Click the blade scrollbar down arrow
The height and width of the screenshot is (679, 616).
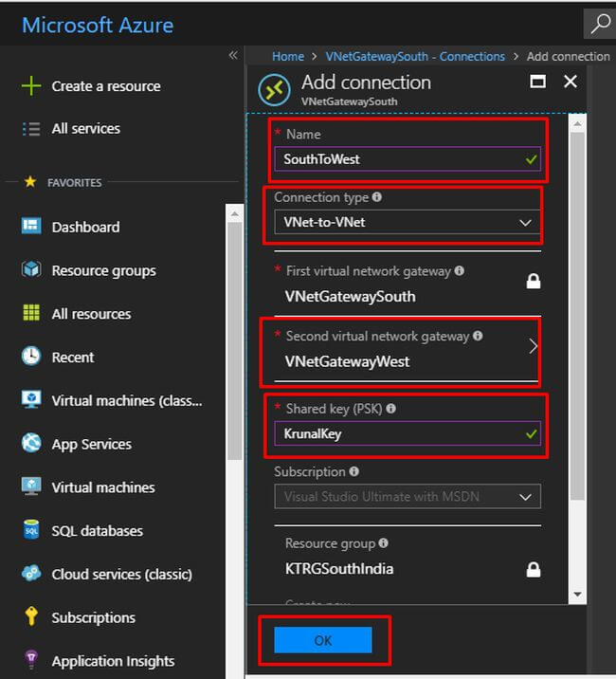pos(577,594)
